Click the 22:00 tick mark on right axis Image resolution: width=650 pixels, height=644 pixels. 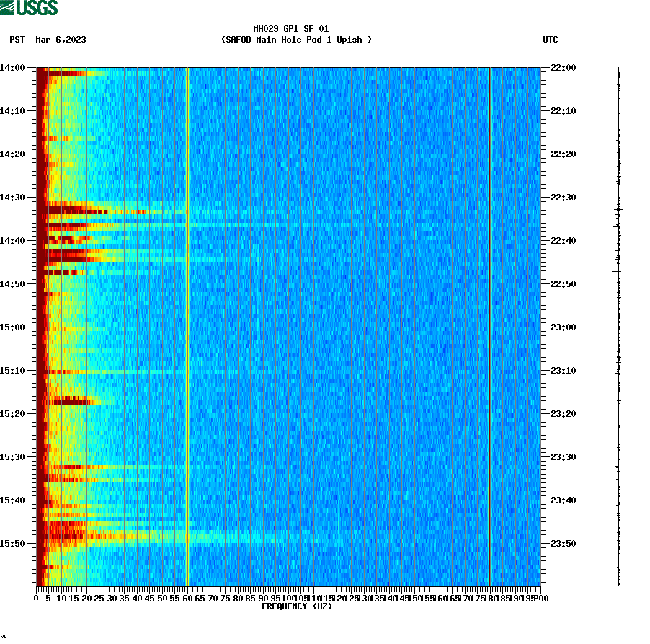545,66
